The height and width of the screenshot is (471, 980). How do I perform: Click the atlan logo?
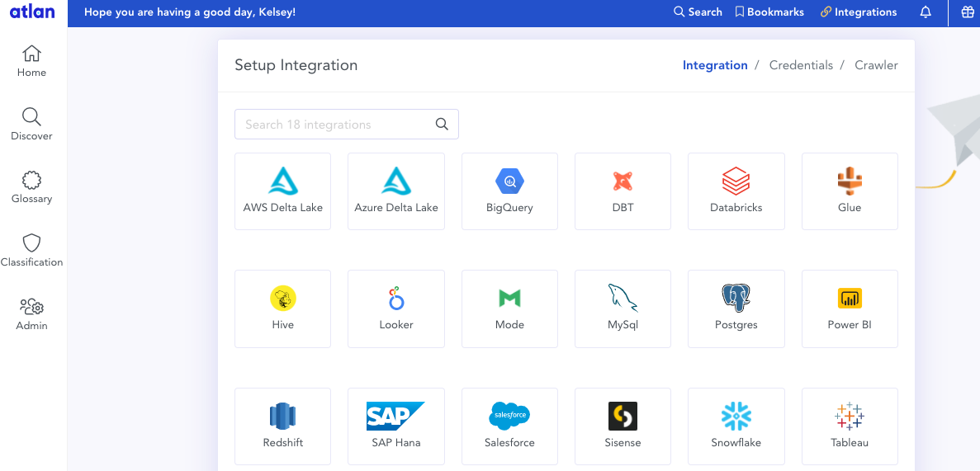click(32, 12)
